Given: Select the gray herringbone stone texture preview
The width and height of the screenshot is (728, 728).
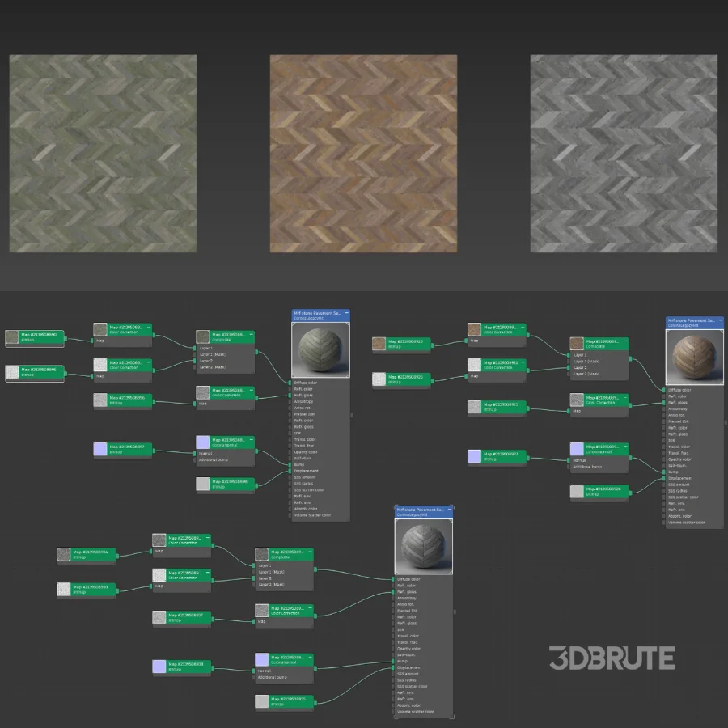Looking at the screenshot, I should (x=624, y=154).
